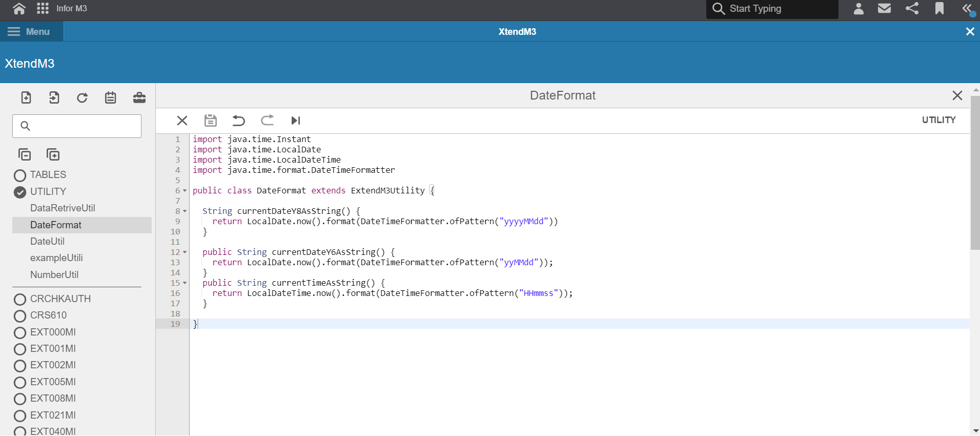
Task: Click the collapse all icon
Action: [x=25, y=154]
